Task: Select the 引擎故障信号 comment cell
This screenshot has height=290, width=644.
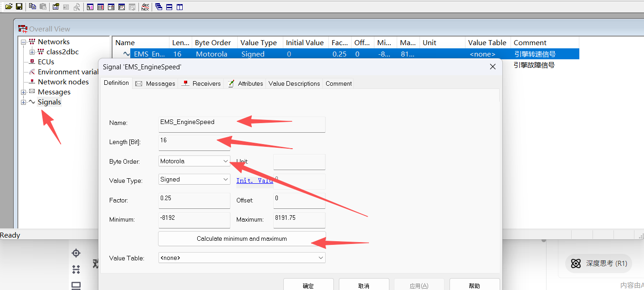Action: point(534,65)
